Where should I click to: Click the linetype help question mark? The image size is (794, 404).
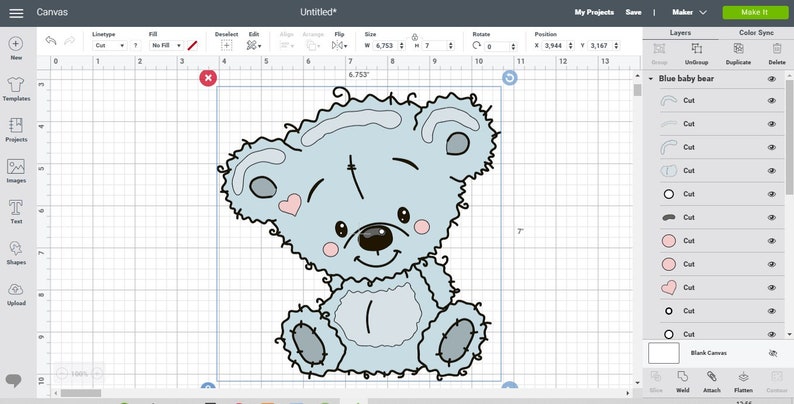click(135, 46)
